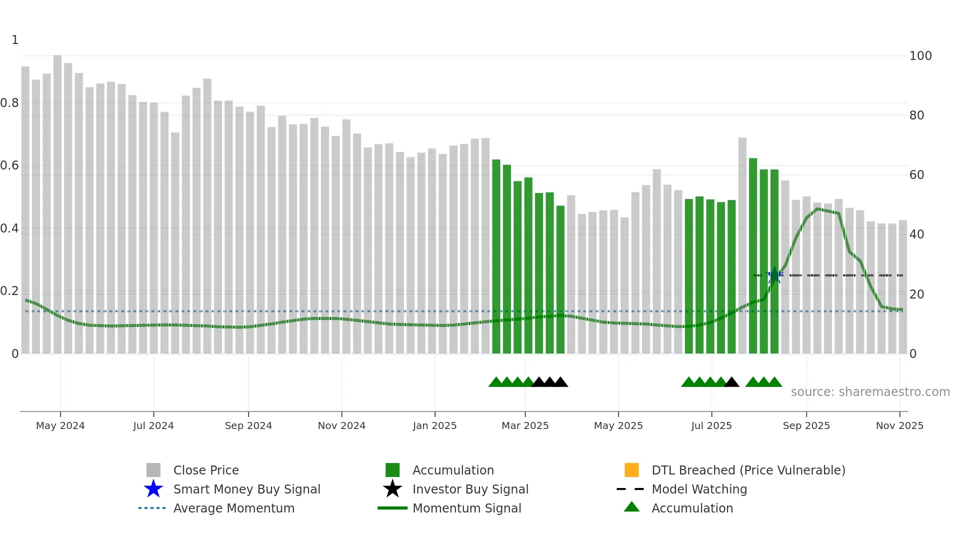This screenshot has width=980, height=551.
Task: Click the Close Price legend label
Action: (206, 470)
